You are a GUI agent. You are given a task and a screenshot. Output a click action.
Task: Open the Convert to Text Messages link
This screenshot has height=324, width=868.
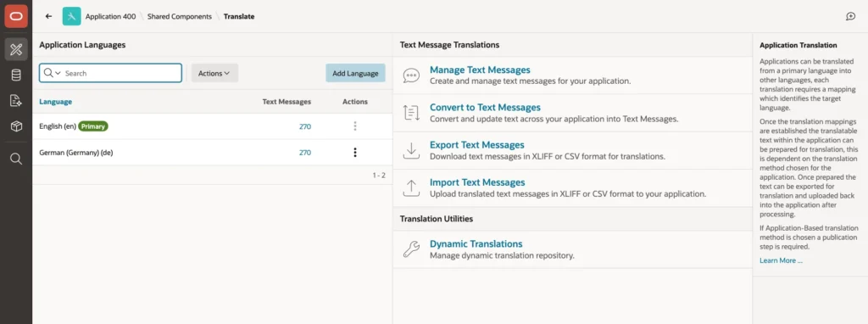click(485, 108)
